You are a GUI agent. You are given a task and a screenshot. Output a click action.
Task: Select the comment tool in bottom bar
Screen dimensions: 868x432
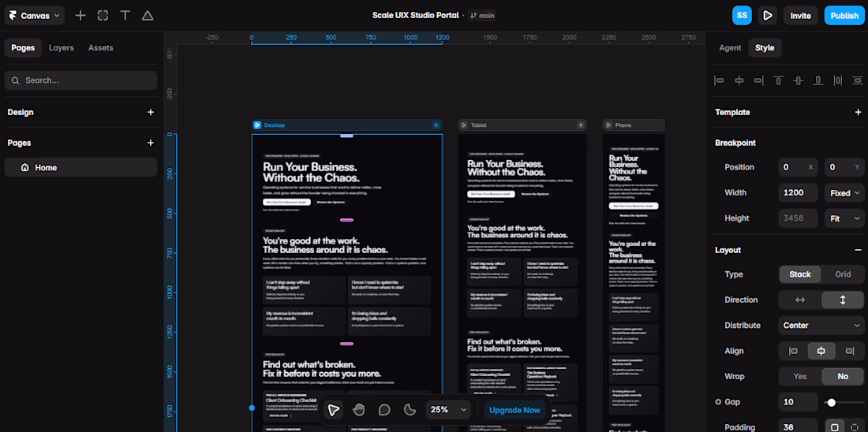click(x=384, y=409)
